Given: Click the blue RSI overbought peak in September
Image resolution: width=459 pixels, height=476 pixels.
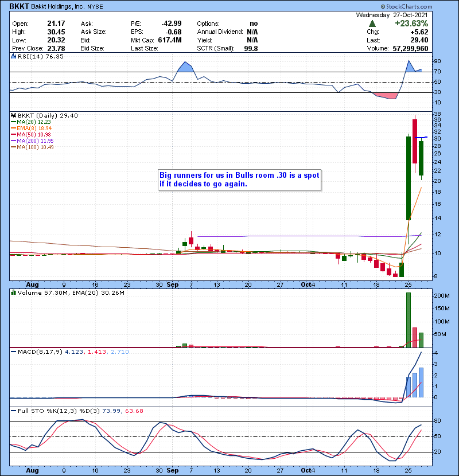Looking at the screenshot, I should 185,67.
